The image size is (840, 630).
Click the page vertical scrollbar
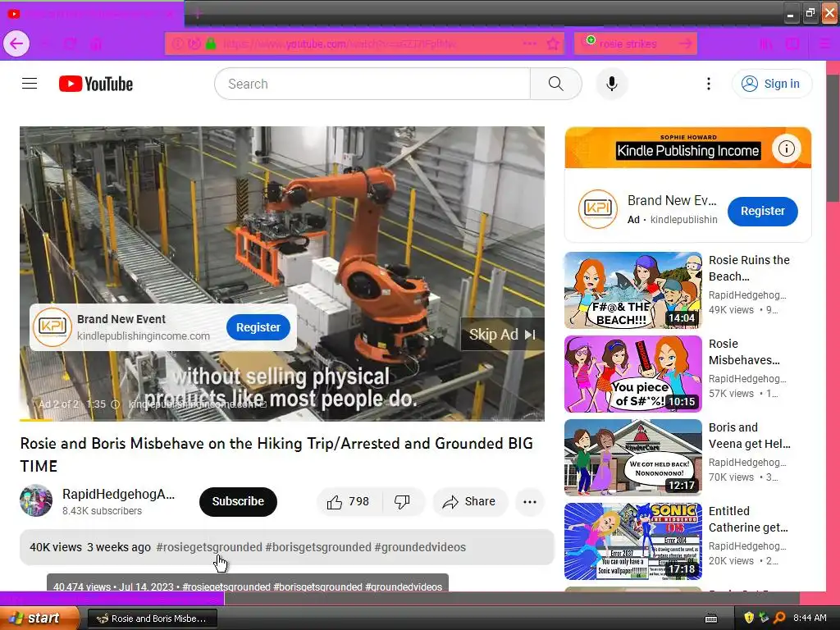pyautogui.click(x=833, y=138)
